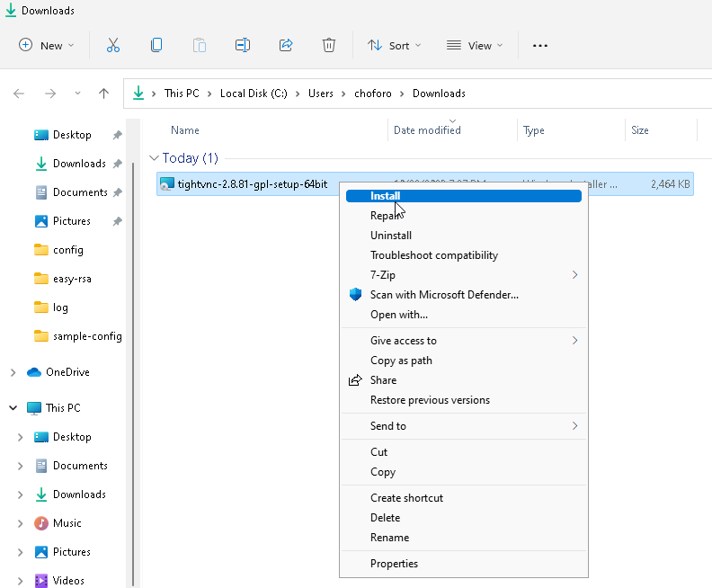This screenshot has width=712, height=588.
Task: Open pinned Pictures in Quick access
Action: [x=71, y=221]
